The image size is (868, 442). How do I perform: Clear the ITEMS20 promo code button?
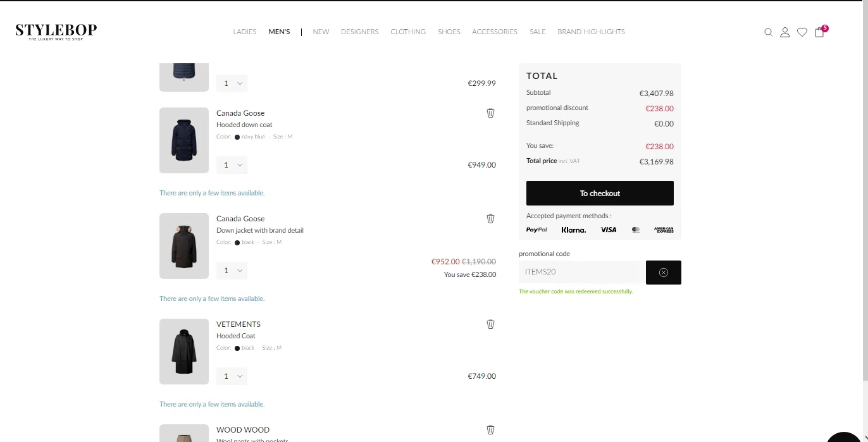coord(664,273)
